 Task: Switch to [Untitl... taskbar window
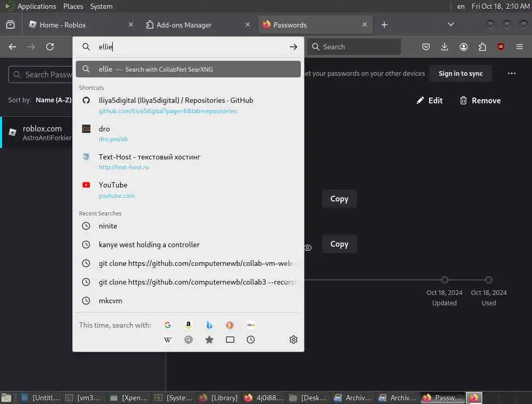click(x=41, y=398)
